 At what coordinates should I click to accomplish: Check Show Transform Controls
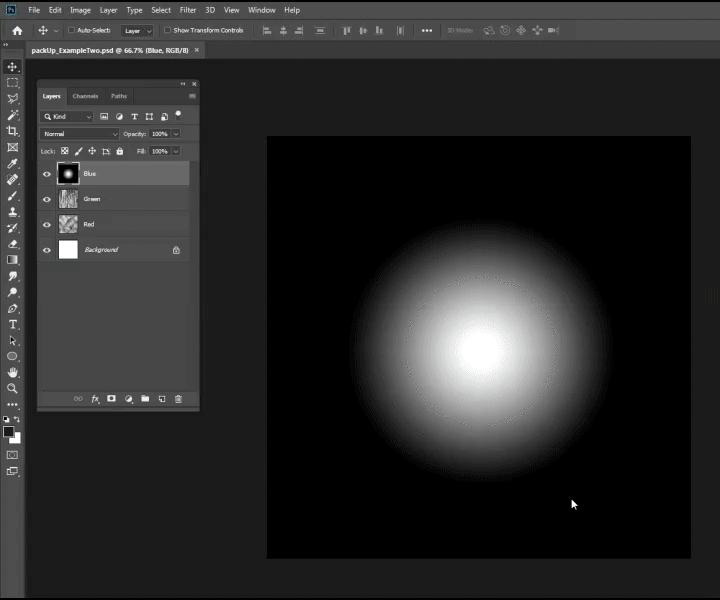click(167, 30)
